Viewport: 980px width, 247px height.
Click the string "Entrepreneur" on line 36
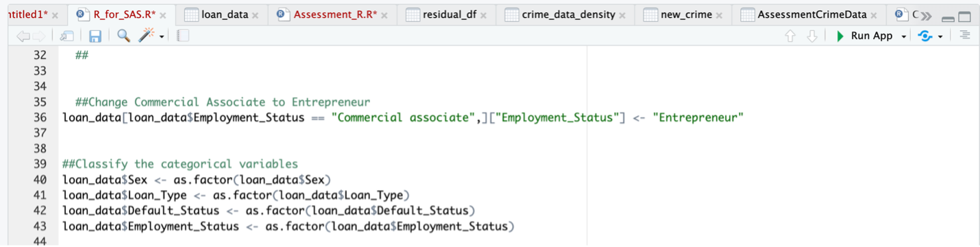coord(698,117)
